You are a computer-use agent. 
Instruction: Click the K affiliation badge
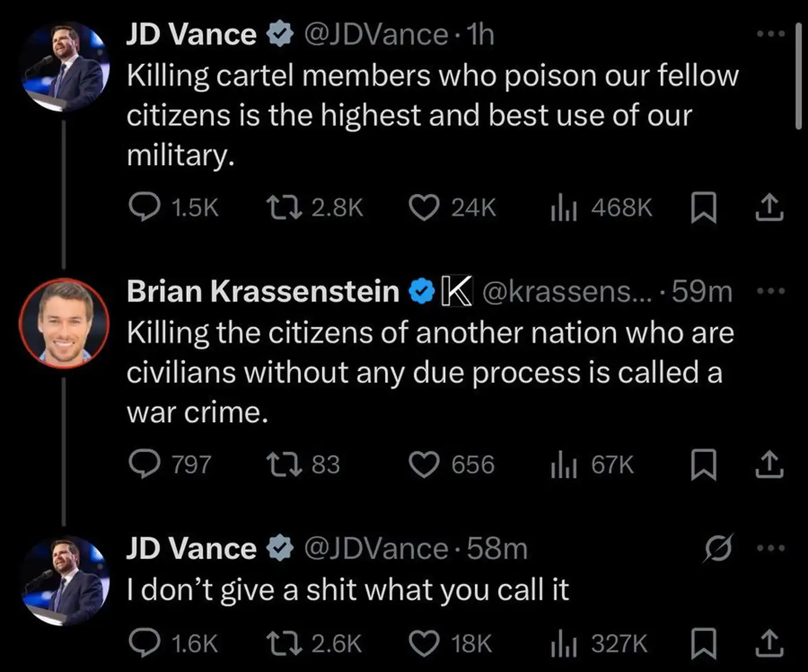coord(457,291)
